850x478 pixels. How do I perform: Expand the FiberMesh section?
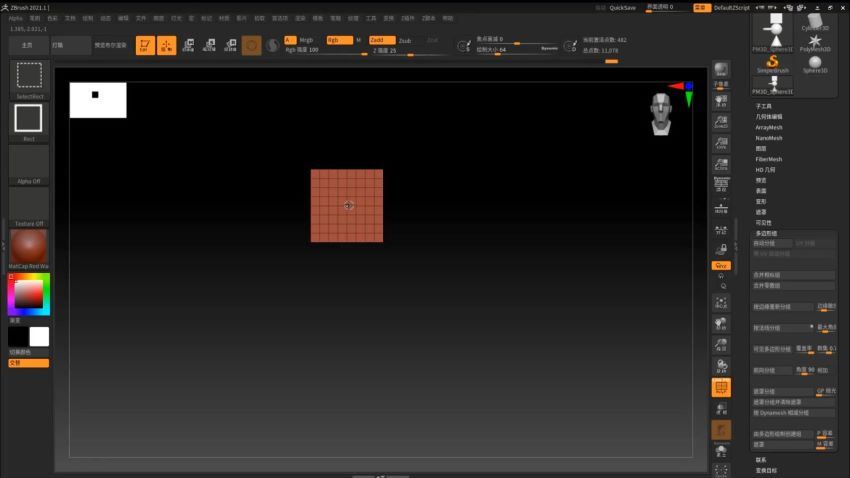[769, 159]
